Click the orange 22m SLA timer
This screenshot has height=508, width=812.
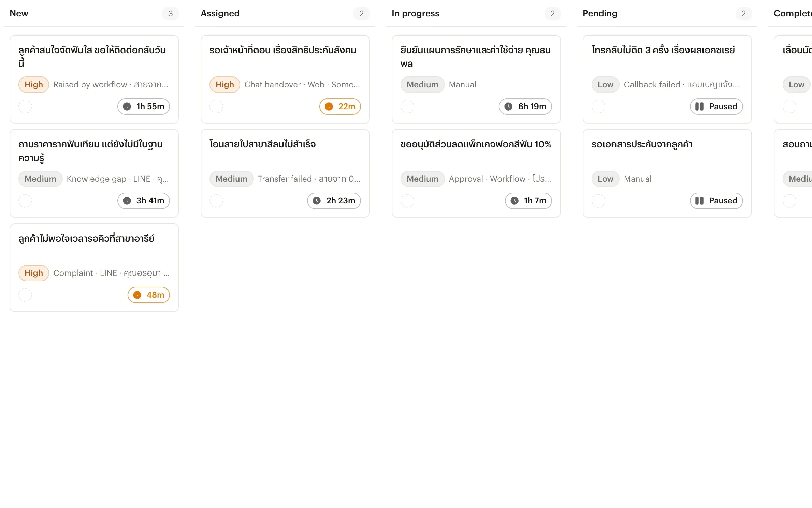tap(340, 107)
